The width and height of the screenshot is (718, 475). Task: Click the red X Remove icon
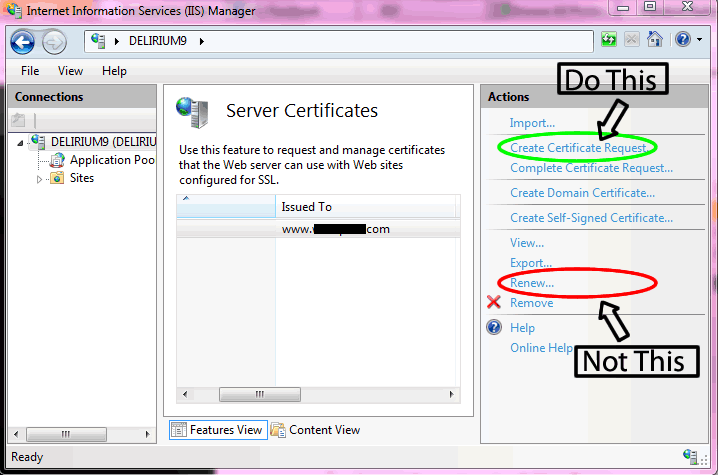click(493, 302)
